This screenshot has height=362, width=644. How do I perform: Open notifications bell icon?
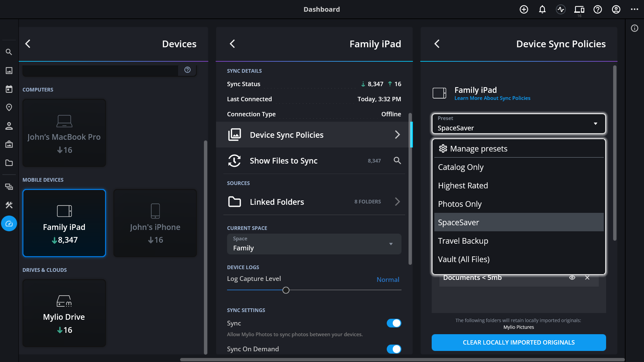[542, 9]
